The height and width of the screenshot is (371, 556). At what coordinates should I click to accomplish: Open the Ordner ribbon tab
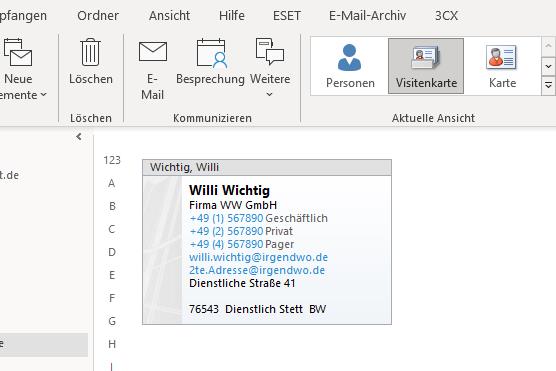[98, 16]
